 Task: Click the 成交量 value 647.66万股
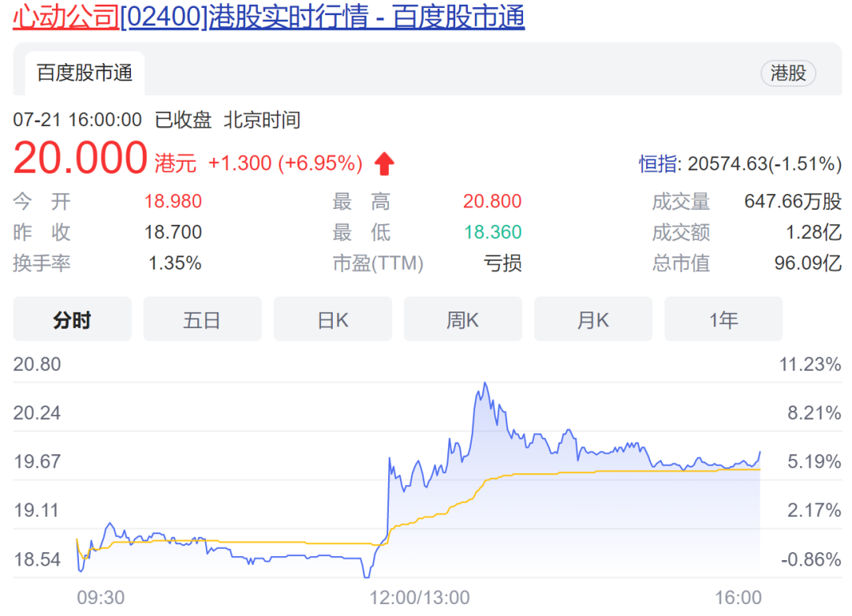pyautogui.click(x=793, y=202)
